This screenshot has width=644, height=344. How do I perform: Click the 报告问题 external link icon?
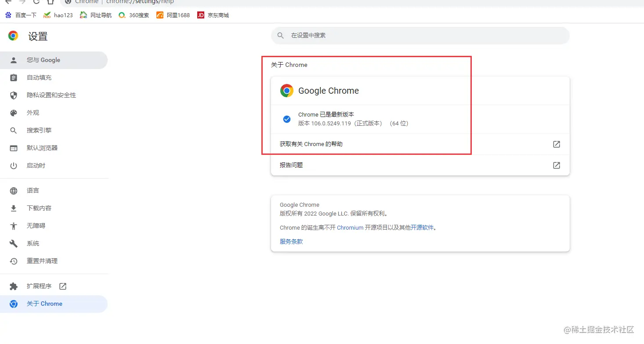point(556,165)
